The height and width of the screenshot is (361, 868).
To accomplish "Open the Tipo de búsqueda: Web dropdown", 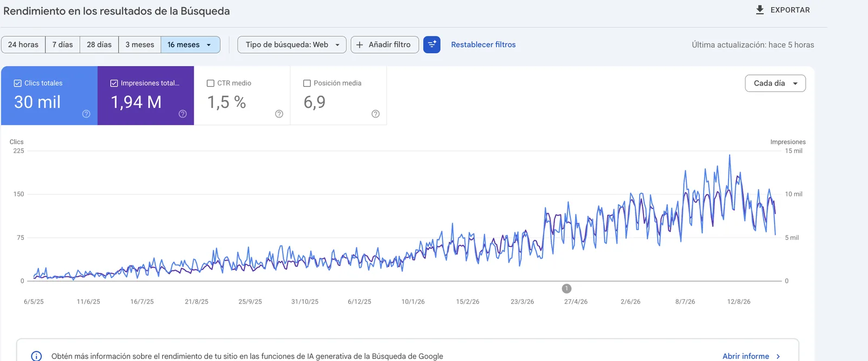I will (292, 45).
